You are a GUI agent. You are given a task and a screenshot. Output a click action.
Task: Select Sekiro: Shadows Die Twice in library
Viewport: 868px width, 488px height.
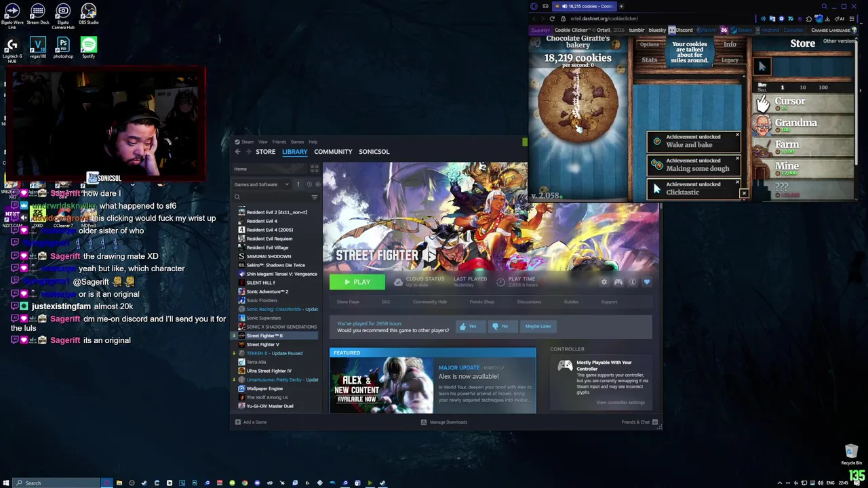(275, 265)
